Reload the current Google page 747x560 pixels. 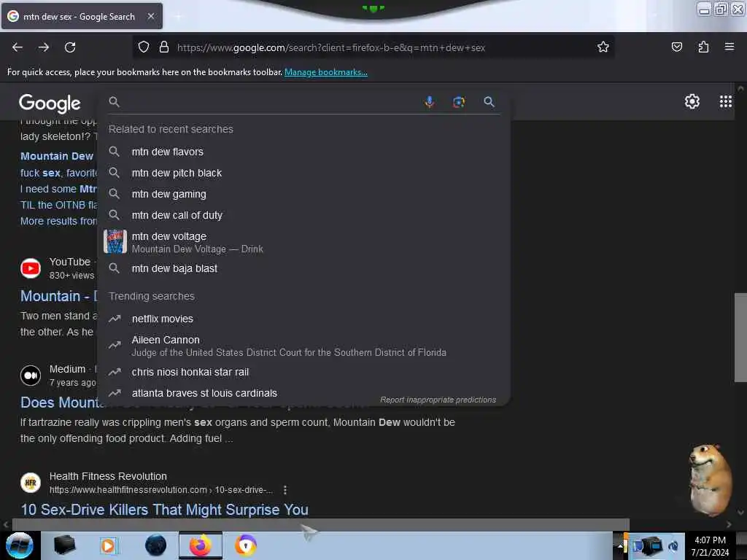click(x=70, y=47)
